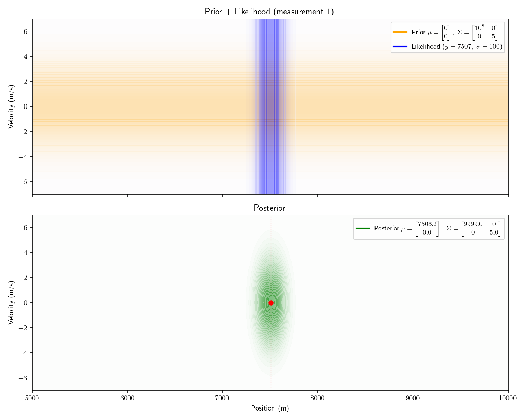Click the 'Posterior' subplot title
Screen dimensions: 525x420
[269, 208]
